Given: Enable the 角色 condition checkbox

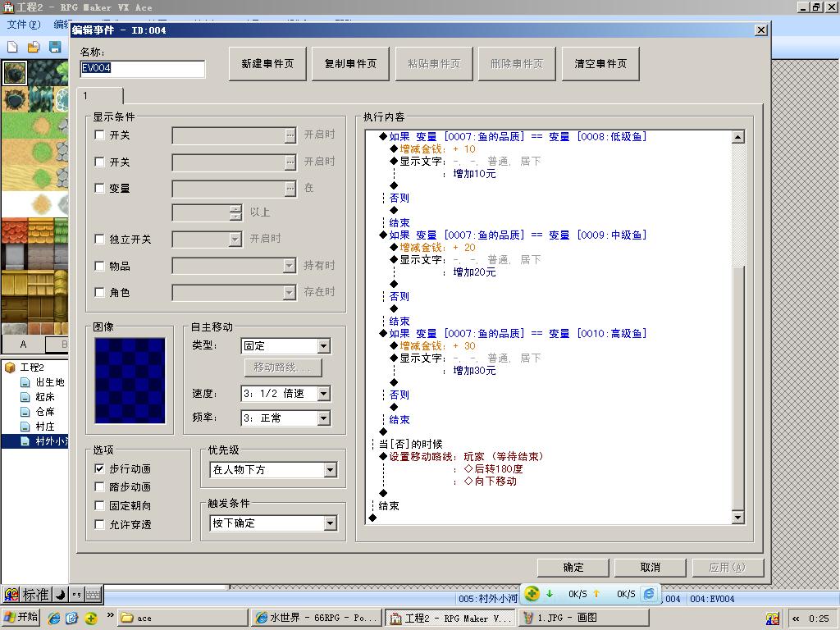Looking at the screenshot, I should pyautogui.click(x=99, y=292).
